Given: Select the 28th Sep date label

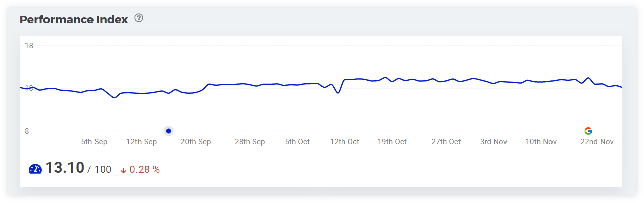Looking at the screenshot, I should tap(250, 142).
